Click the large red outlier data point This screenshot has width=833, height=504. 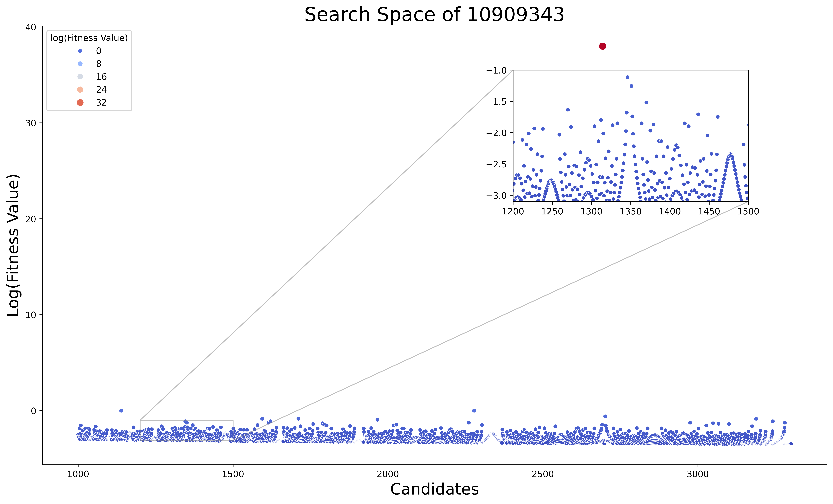tap(602, 46)
